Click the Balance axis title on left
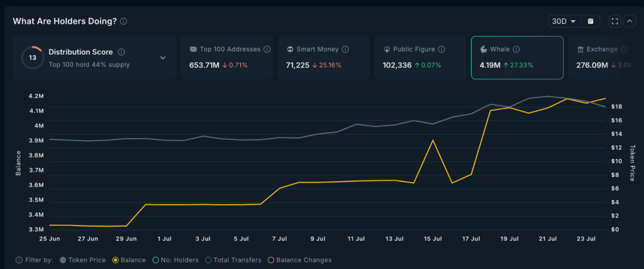This screenshot has height=269, width=644. click(18, 163)
